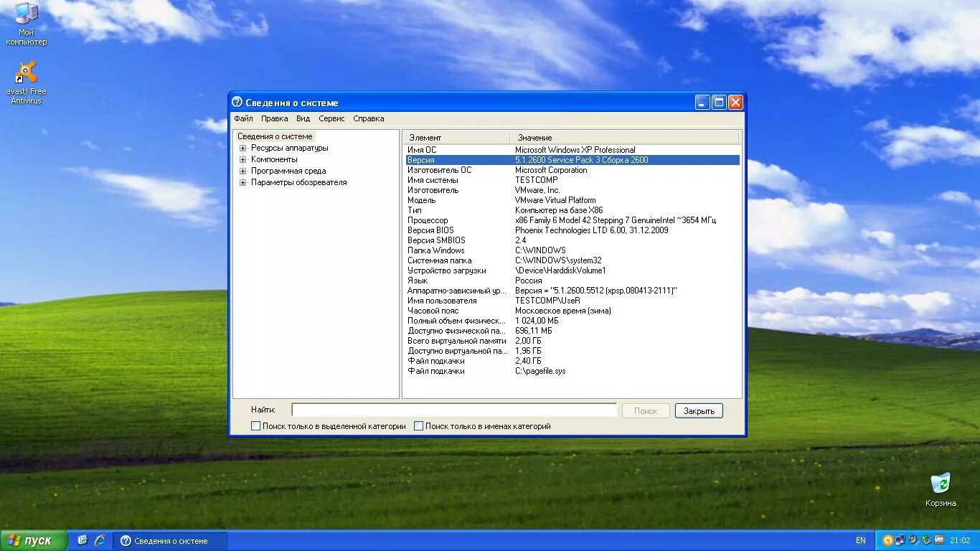The height and width of the screenshot is (551, 980).
Task: Expand the Программная среда tree node
Action: tap(242, 171)
